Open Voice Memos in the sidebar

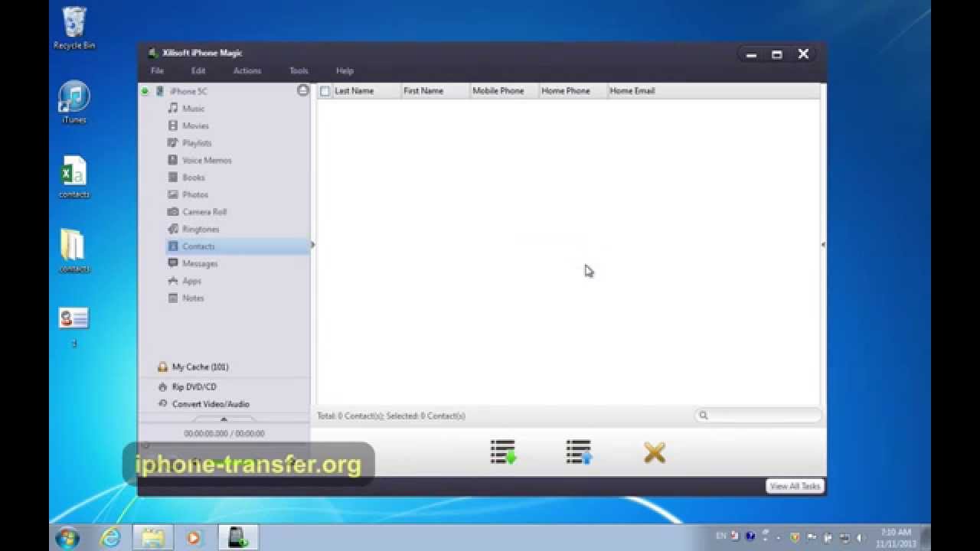(207, 160)
